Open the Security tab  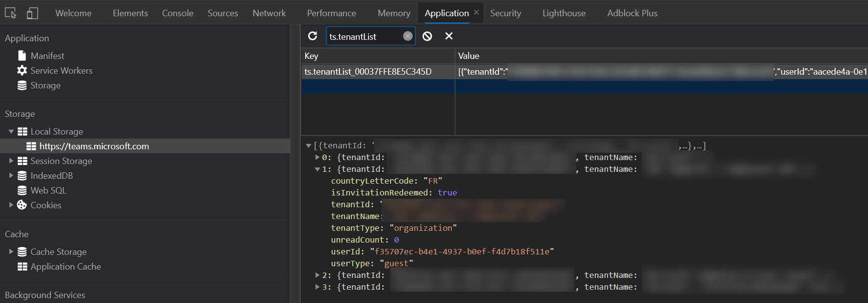(x=505, y=13)
